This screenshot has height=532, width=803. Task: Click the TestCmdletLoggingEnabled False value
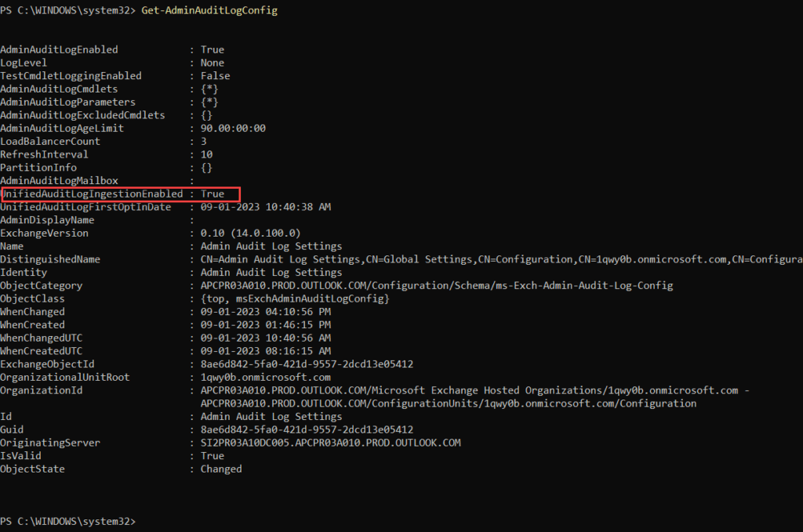tap(216, 76)
